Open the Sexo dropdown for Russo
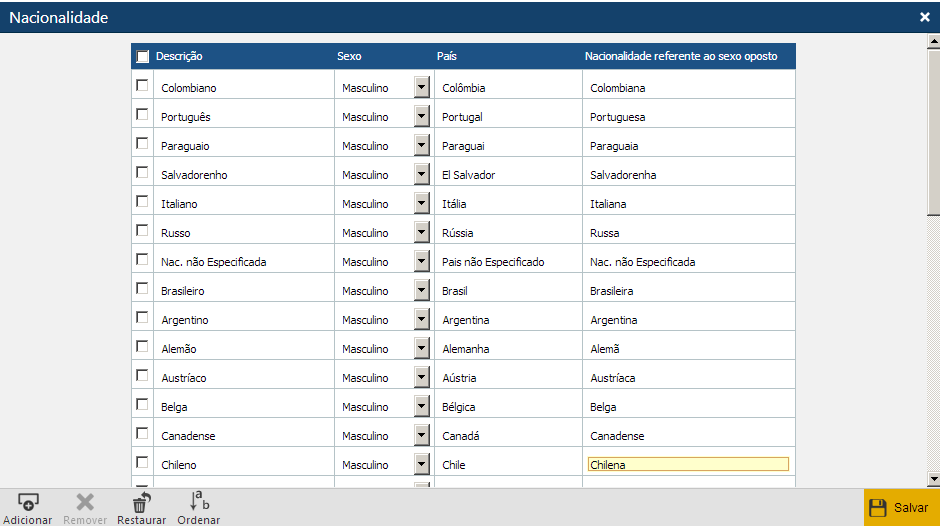The height and width of the screenshot is (526, 940). 421,232
